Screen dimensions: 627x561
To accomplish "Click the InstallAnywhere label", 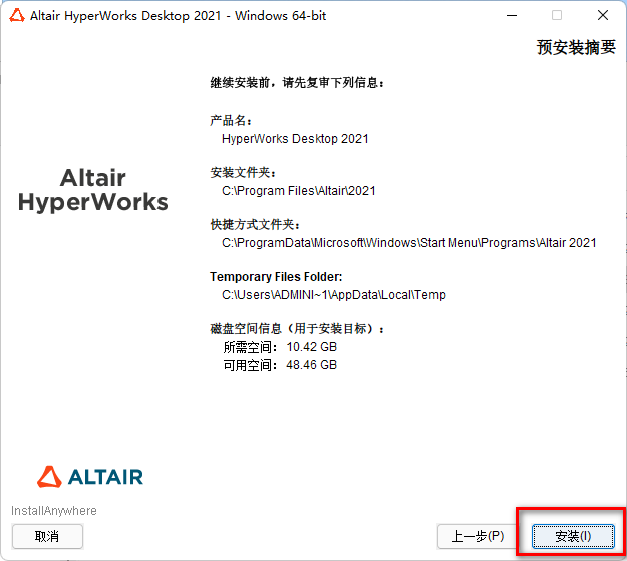I will 54,511.
